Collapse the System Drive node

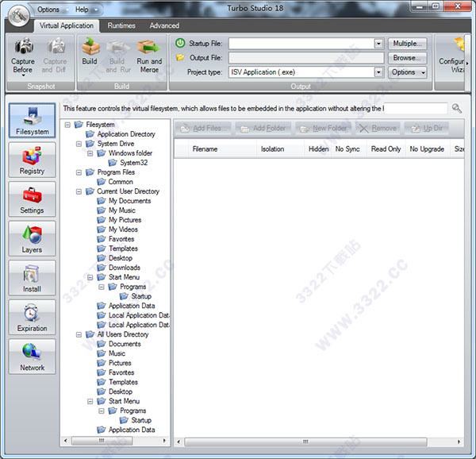click(x=79, y=144)
